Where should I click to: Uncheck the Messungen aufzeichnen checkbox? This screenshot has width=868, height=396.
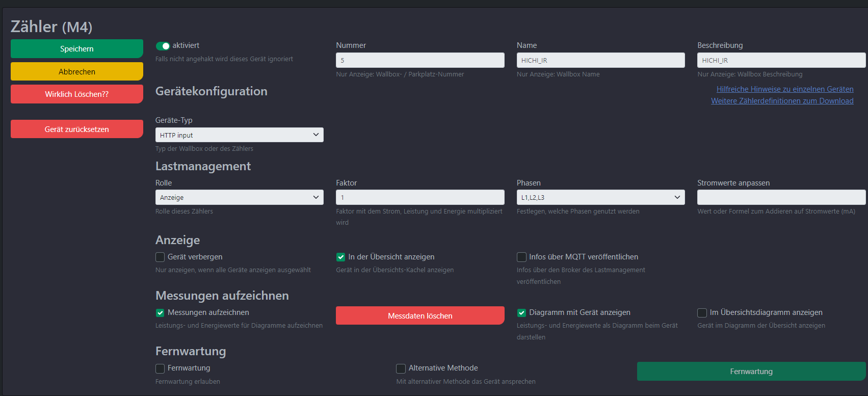click(x=160, y=312)
